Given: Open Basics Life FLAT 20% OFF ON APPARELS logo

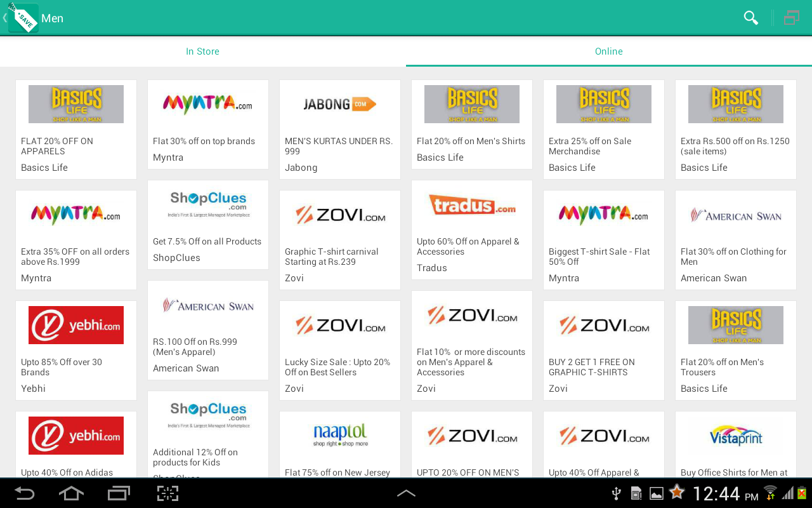Looking at the screenshot, I should tap(76, 104).
